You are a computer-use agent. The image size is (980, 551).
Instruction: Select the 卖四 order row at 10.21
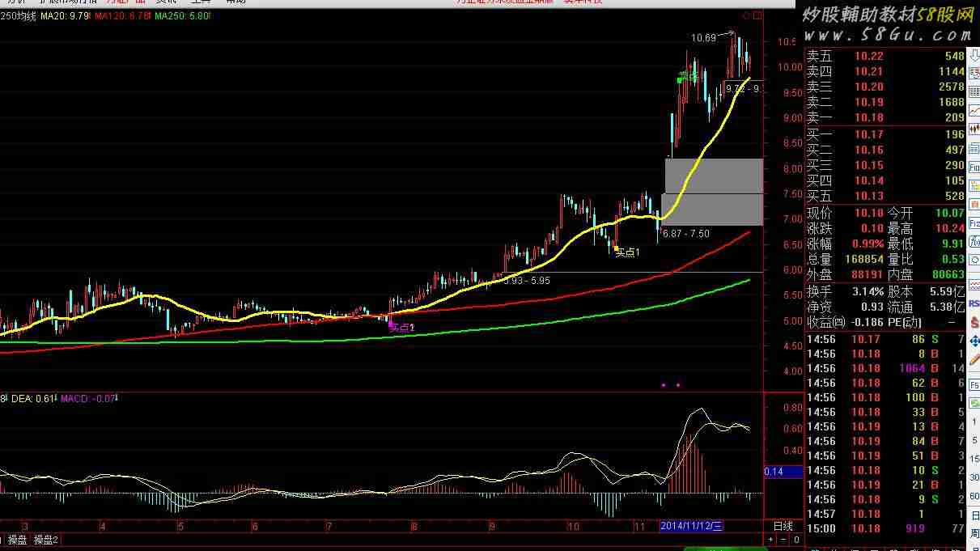pyautogui.click(x=886, y=72)
